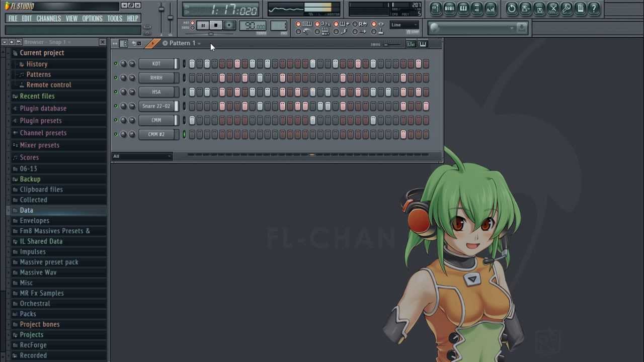The width and height of the screenshot is (644, 362).
Task: Click the orange pattern selector arrow tab
Action: click(152, 43)
